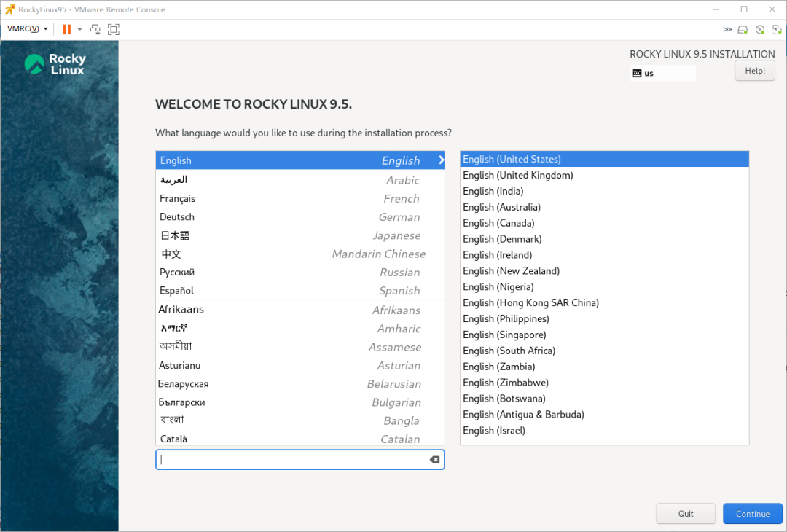Image resolution: width=787 pixels, height=532 pixels.
Task: Click the Quit button
Action: pos(686,514)
